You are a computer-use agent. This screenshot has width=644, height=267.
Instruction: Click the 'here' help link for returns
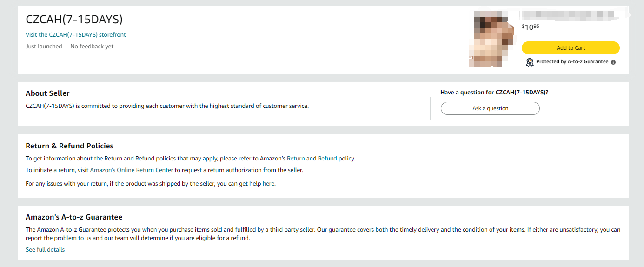[268, 184]
